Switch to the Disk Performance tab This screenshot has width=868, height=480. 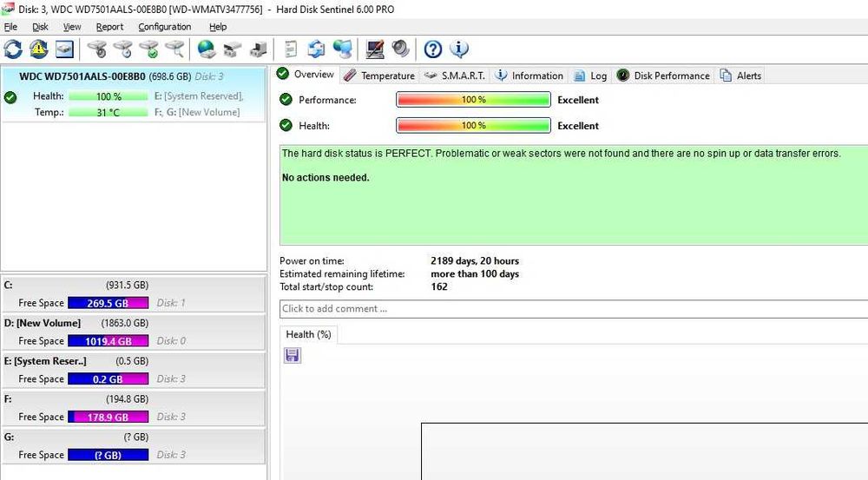[664, 76]
